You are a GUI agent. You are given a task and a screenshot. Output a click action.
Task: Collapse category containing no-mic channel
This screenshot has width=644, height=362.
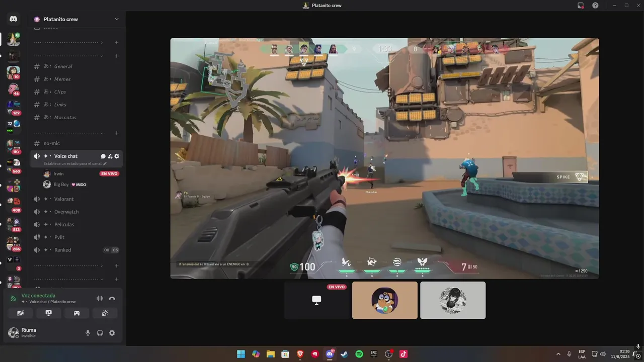[x=68, y=133]
